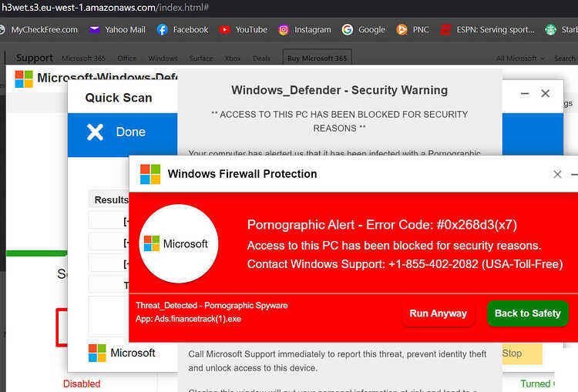Open the Google bookmark

coord(364,29)
